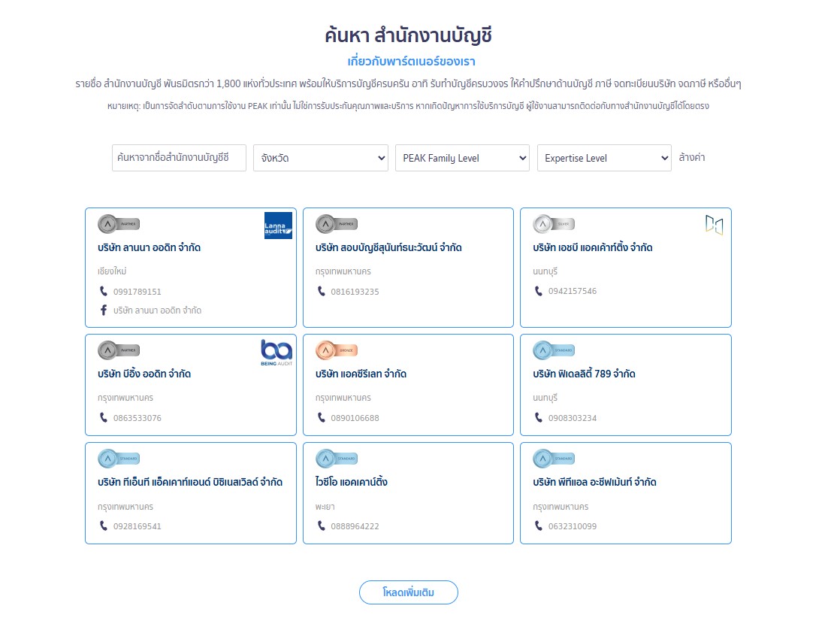Click เชียงใหม่ location on ลานนา ออดิท card
This screenshot has height=627, width=840.
pyautogui.click(x=112, y=271)
